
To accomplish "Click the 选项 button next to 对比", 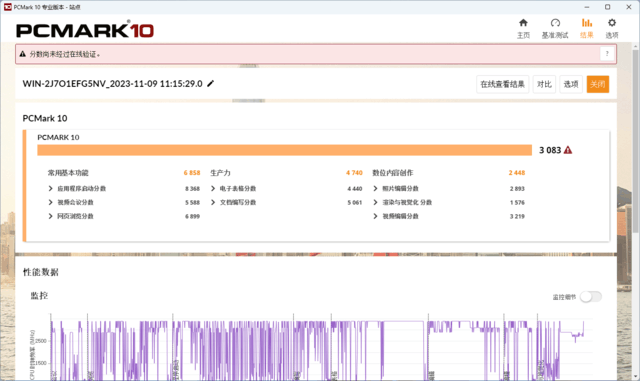I will pyautogui.click(x=571, y=84).
